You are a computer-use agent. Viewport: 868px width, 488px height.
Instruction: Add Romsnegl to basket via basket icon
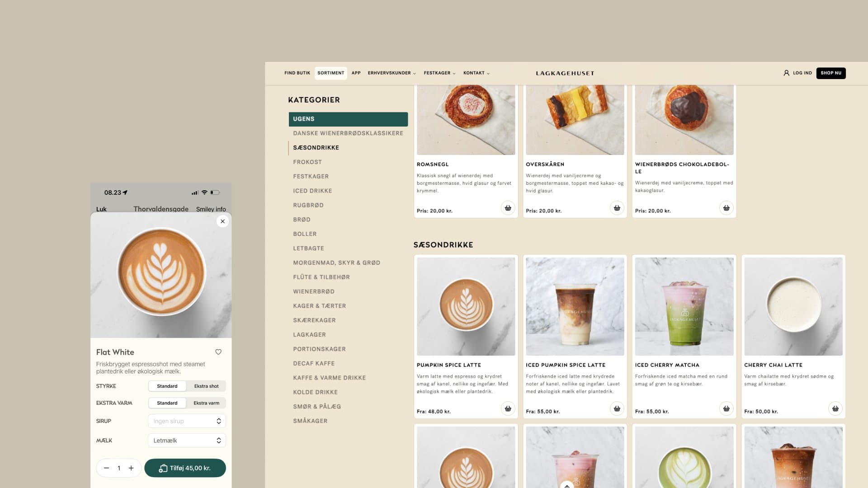508,208
